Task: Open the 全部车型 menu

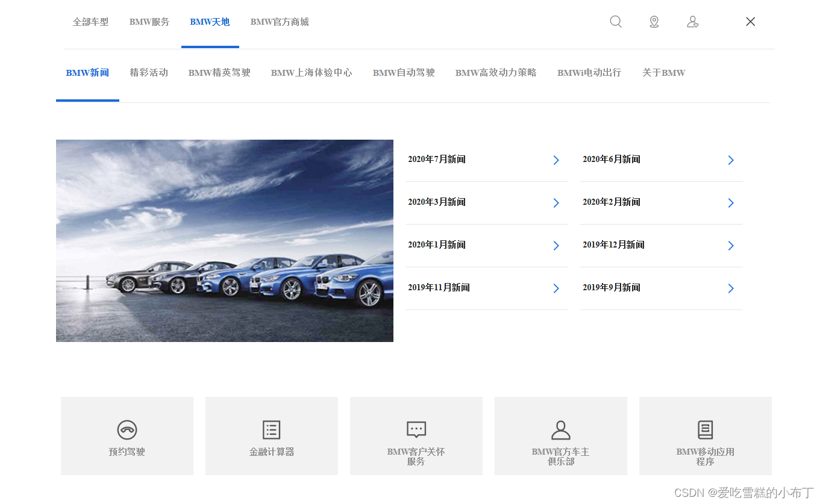Action: tap(90, 22)
